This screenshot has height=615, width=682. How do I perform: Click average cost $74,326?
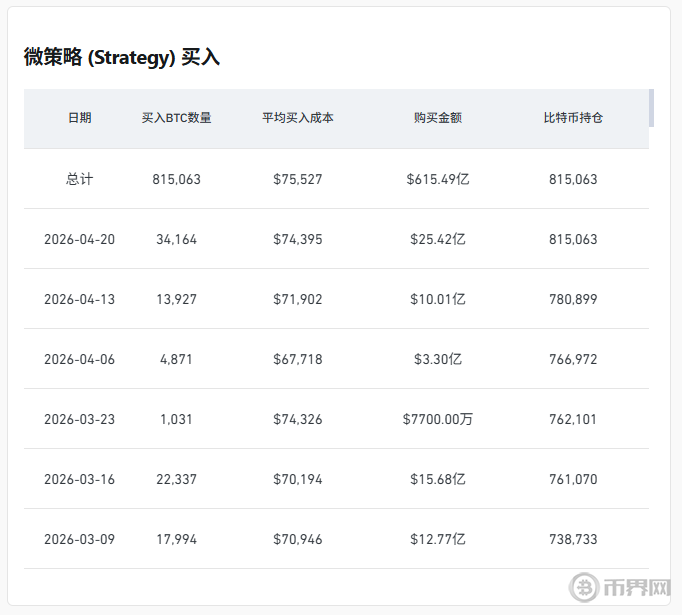coord(298,419)
